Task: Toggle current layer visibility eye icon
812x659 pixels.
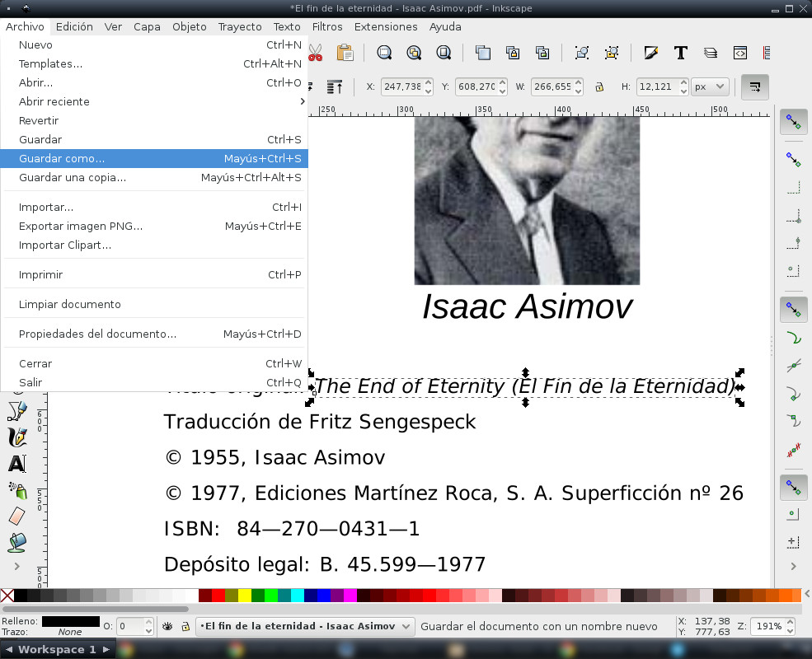Action: (167, 627)
